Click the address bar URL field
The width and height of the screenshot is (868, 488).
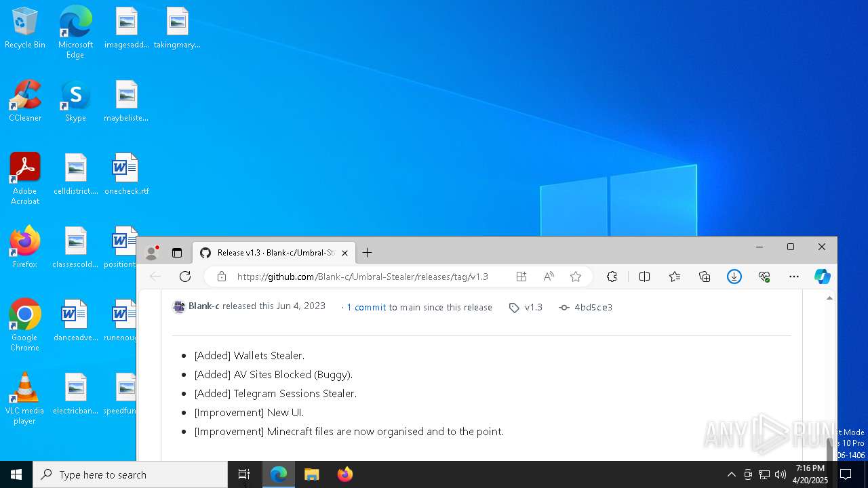[363, 277]
